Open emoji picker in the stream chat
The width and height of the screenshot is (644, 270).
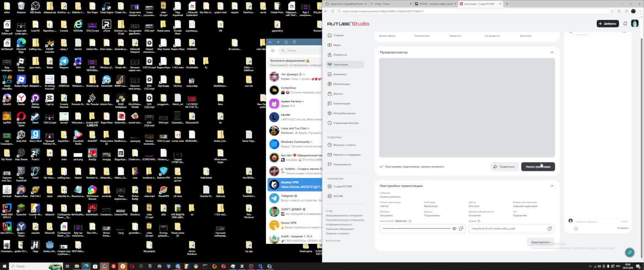[x=576, y=228]
